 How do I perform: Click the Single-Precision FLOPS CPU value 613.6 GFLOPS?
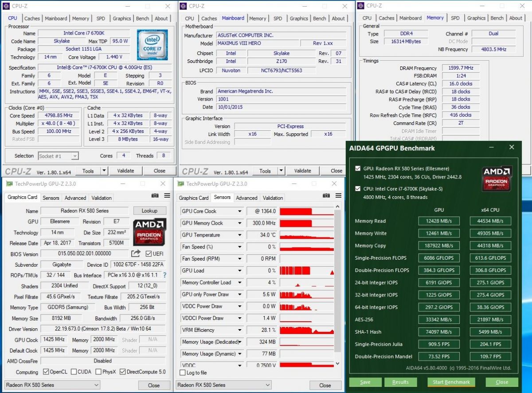(490, 258)
